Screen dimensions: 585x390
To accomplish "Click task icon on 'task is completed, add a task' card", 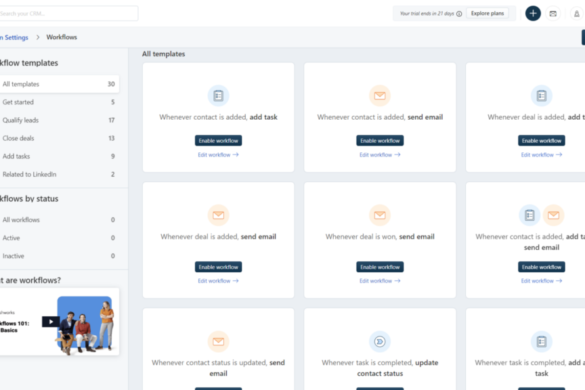I will (541, 341).
